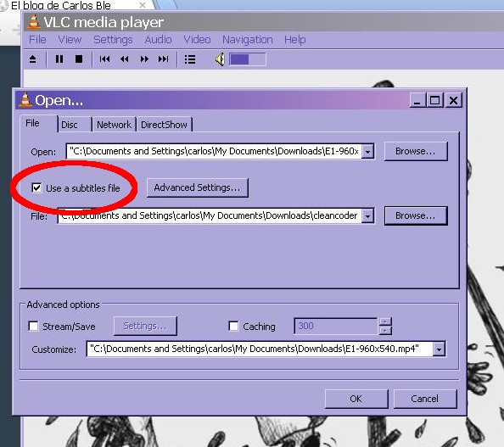Image resolution: width=504 pixels, height=447 pixels.
Task: Skip to next track in playlist
Action: [x=163, y=59]
